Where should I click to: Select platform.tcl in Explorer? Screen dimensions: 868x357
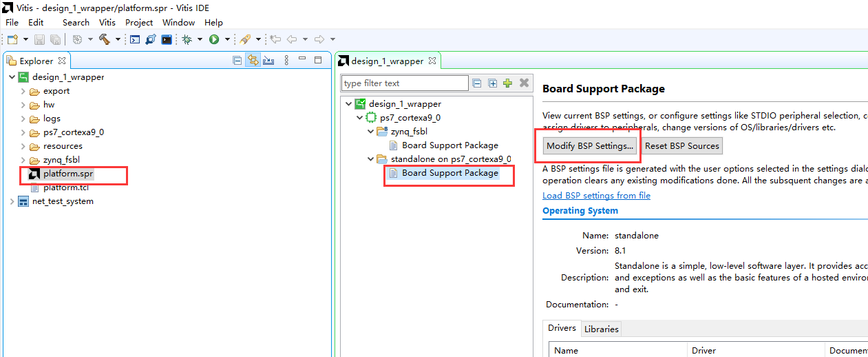click(67, 187)
